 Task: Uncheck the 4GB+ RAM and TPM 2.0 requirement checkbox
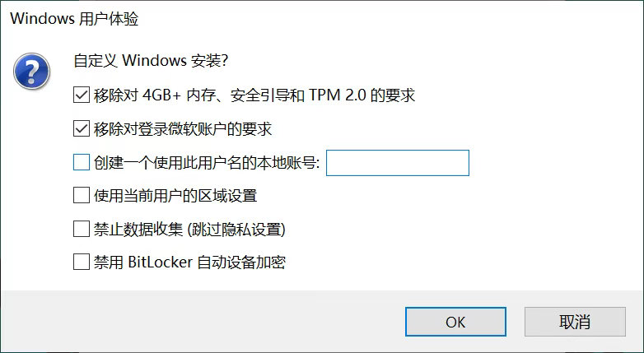coord(81,95)
